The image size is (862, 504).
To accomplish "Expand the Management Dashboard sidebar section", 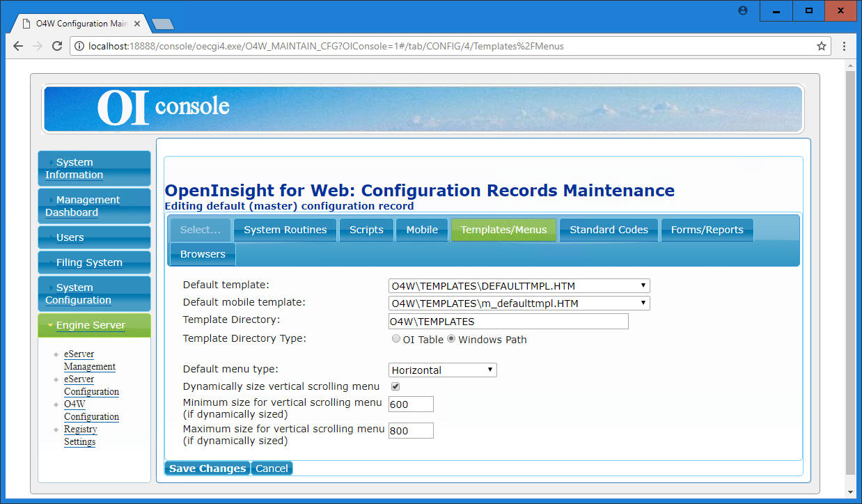I will pyautogui.click(x=94, y=206).
